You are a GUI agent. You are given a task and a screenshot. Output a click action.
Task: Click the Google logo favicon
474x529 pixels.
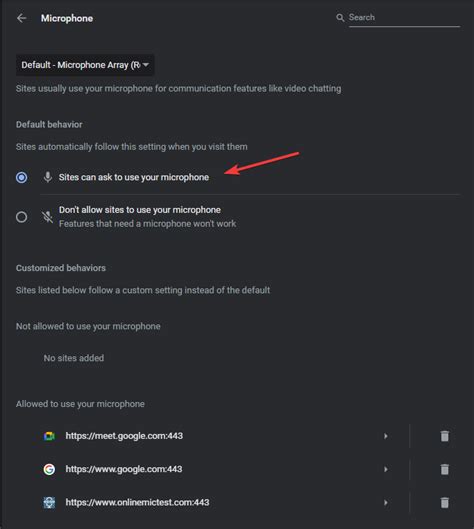pyautogui.click(x=49, y=469)
